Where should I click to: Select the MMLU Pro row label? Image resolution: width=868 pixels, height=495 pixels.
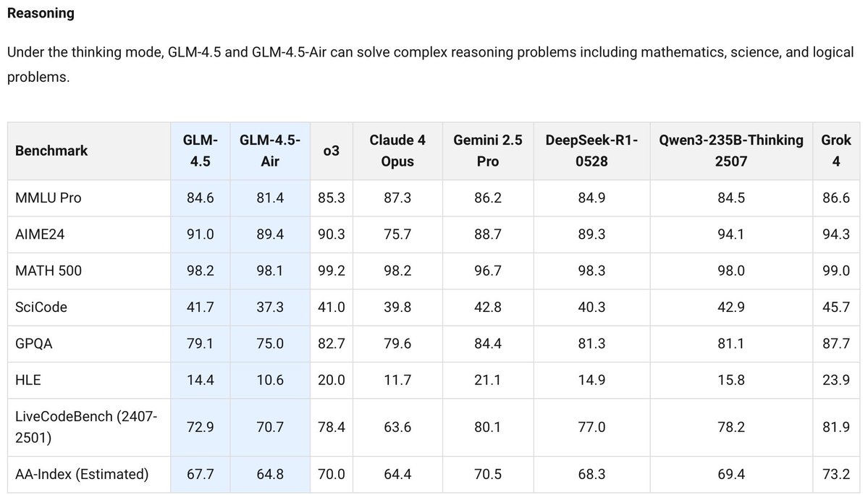coord(49,198)
